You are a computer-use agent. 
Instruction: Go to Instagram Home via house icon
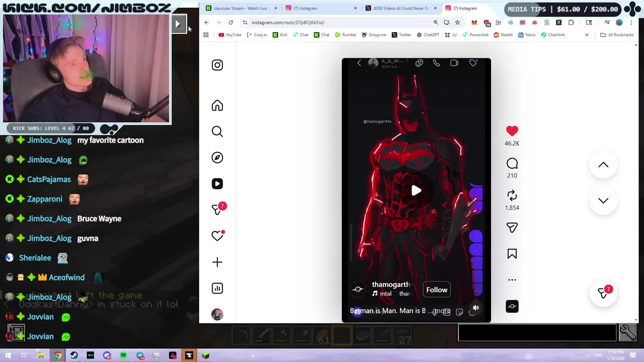click(x=217, y=106)
